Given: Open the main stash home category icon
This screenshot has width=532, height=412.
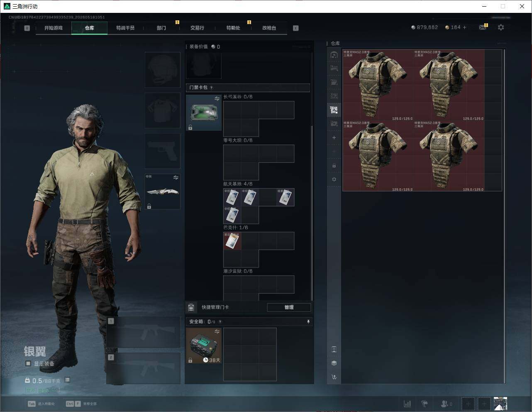Looking at the screenshot, I should [334, 55].
